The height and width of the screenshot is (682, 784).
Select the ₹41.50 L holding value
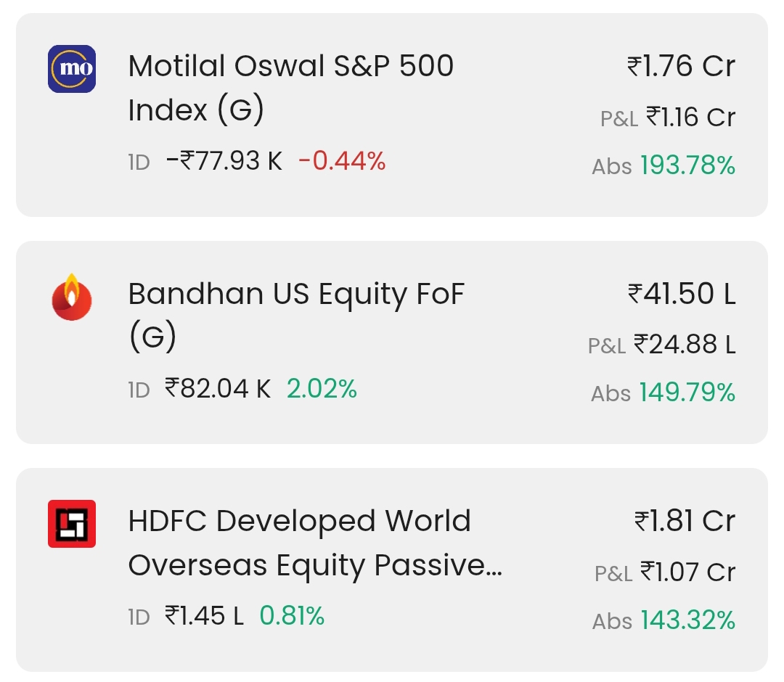682,293
